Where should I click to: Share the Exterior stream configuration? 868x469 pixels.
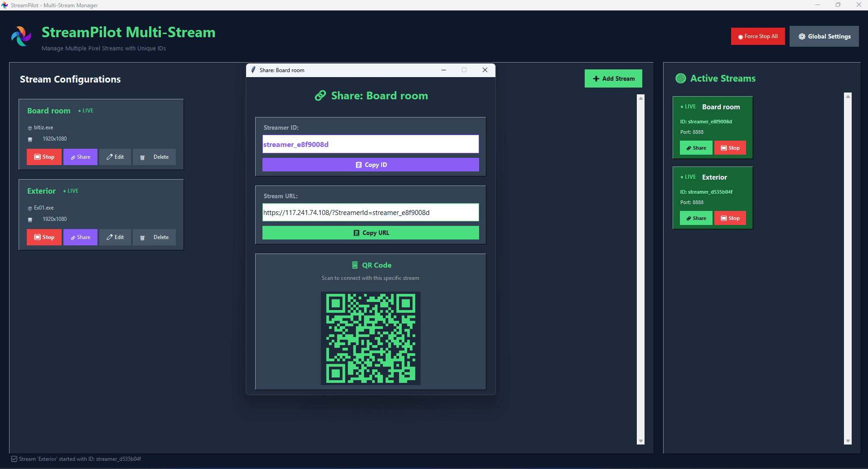(x=80, y=237)
